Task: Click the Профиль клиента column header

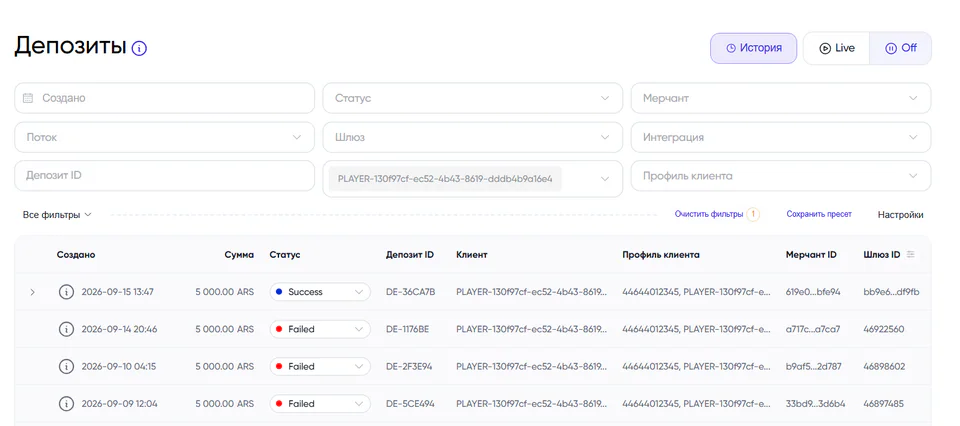Action: point(661,255)
